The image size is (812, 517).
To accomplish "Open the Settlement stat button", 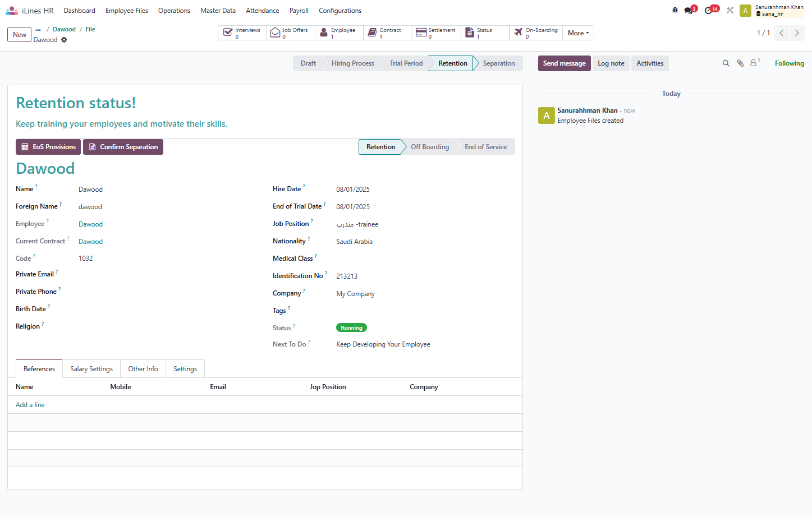I will (x=437, y=33).
